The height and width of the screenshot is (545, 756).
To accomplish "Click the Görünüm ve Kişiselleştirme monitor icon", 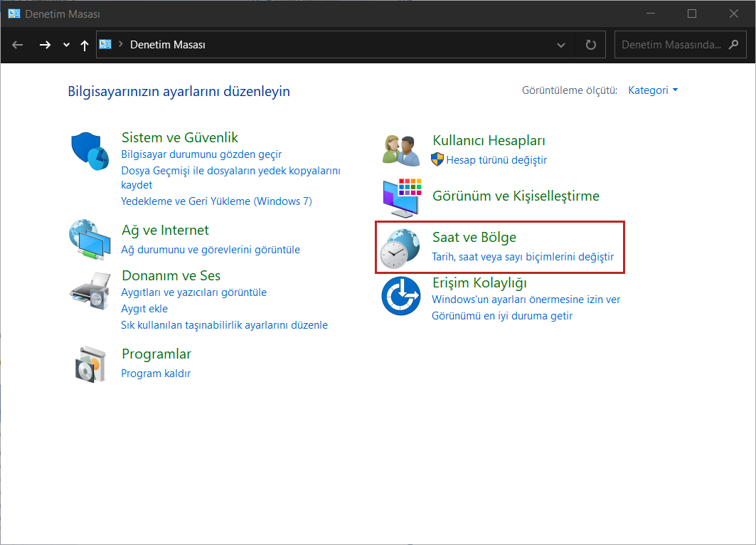I will click(x=402, y=197).
